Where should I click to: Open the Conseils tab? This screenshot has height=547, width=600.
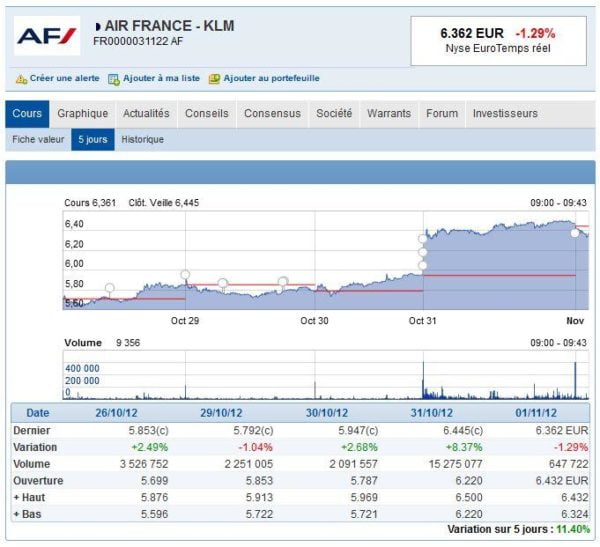pos(207,114)
